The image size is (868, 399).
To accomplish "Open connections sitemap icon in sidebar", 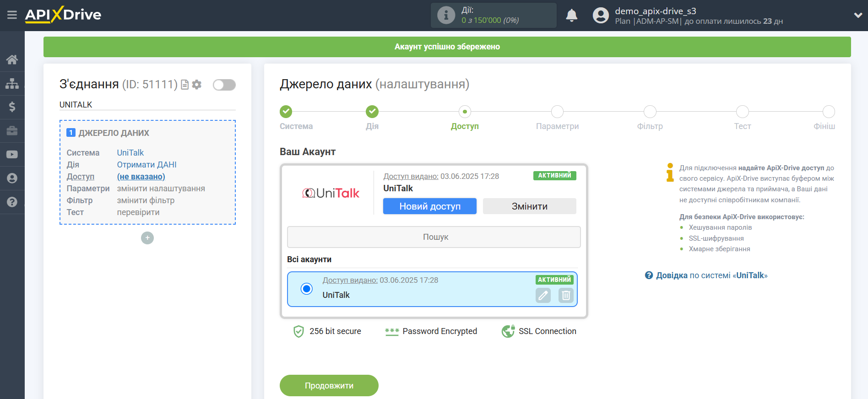I will [12, 83].
